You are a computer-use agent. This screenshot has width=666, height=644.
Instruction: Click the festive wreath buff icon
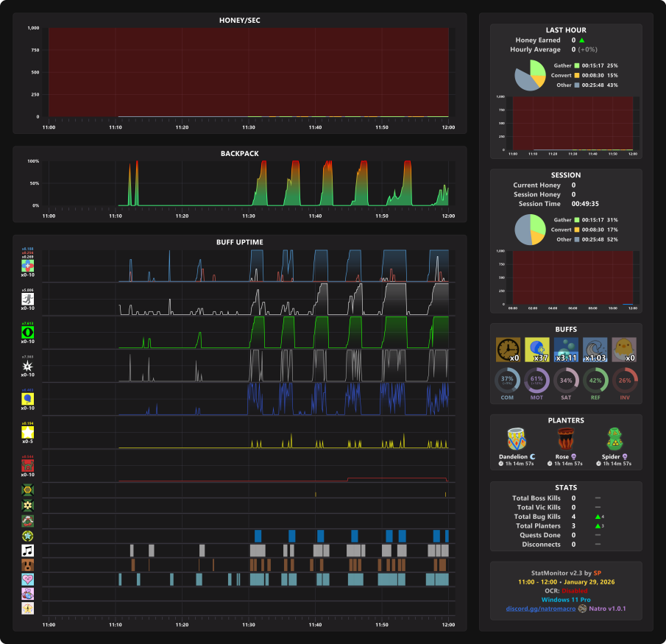pos(28,521)
